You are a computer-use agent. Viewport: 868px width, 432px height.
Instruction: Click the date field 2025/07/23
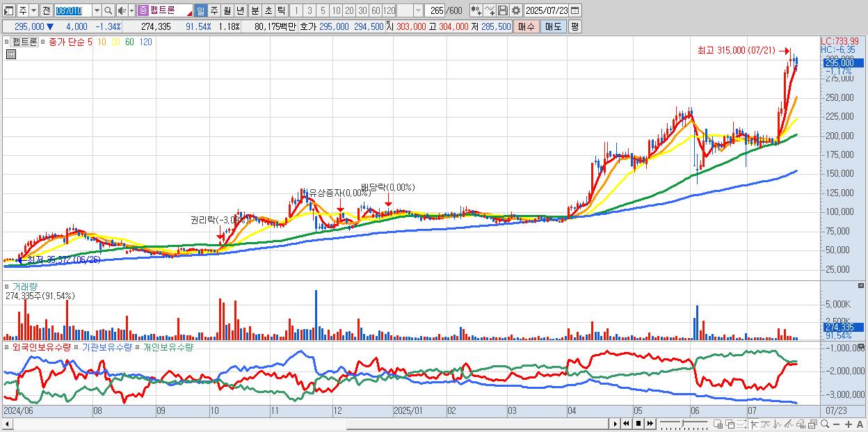[x=547, y=10]
